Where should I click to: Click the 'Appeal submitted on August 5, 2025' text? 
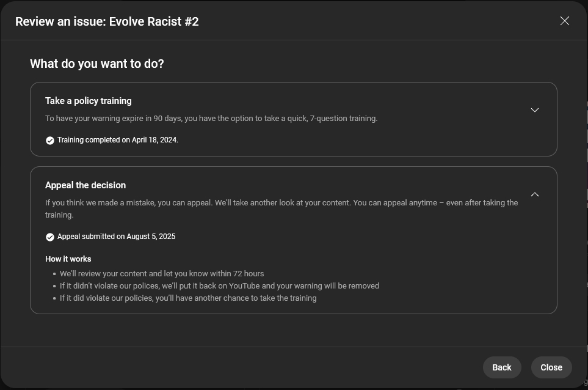pos(116,237)
